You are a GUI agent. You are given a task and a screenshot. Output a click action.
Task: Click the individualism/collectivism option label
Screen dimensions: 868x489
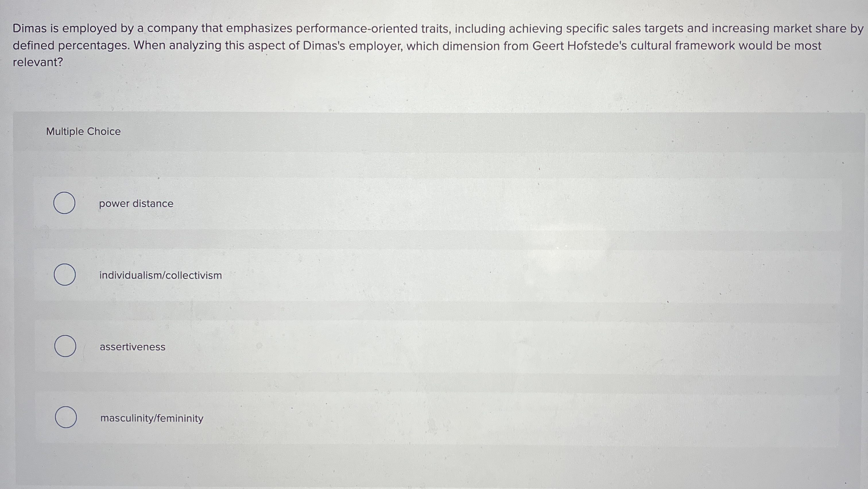160,275
